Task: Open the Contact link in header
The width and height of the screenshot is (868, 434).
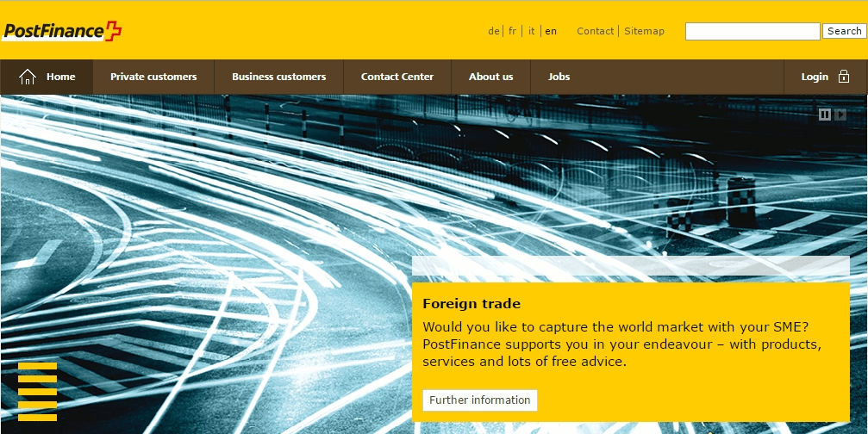Action: pos(595,31)
